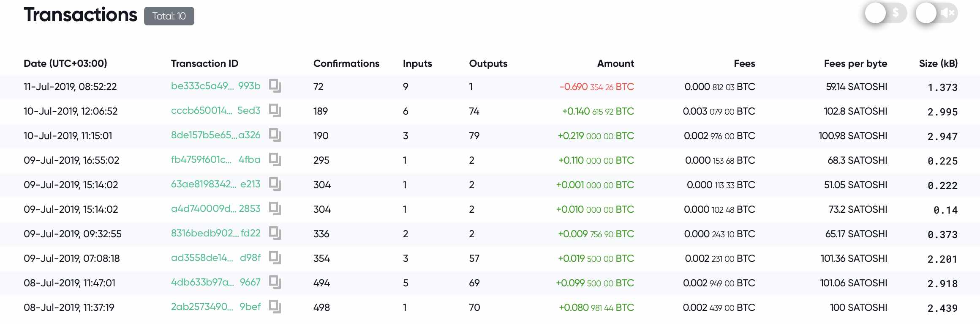The height and width of the screenshot is (324, 980).
Task: Select the date 08-Jul-2019, 11:37:19
Action: [x=69, y=308]
